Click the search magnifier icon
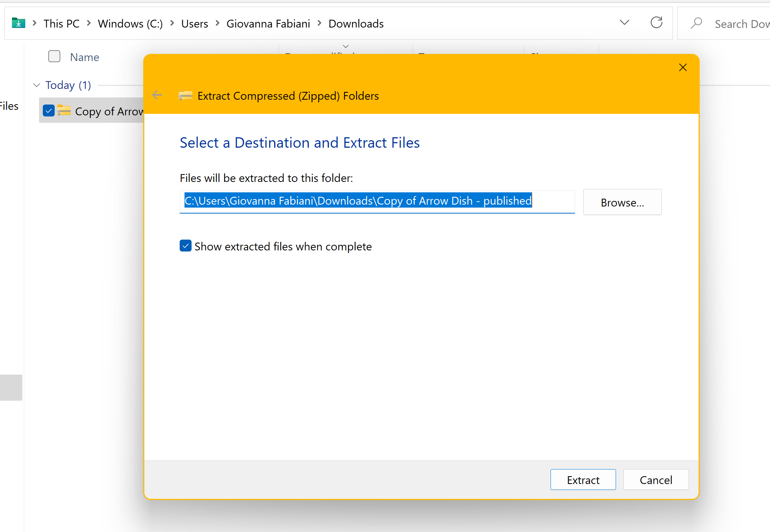Image resolution: width=770 pixels, height=532 pixels. 696,23
